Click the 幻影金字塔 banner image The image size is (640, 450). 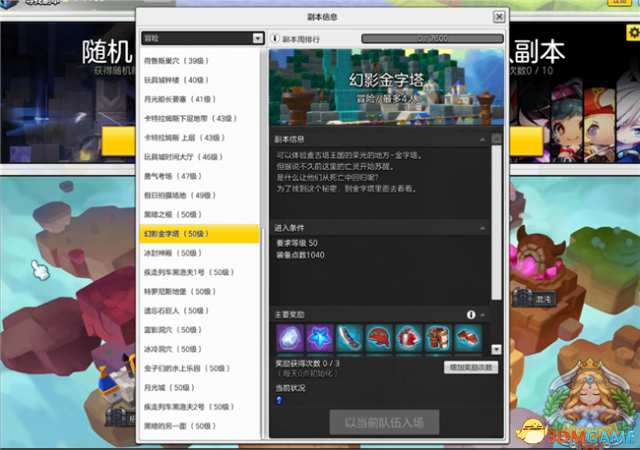[x=387, y=87]
